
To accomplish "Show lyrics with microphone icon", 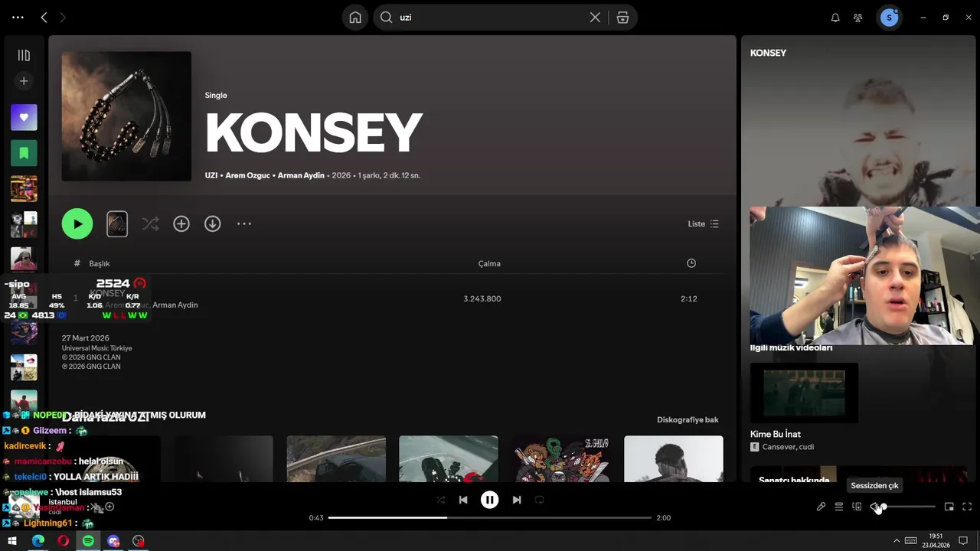I will click(x=821, y=507).
